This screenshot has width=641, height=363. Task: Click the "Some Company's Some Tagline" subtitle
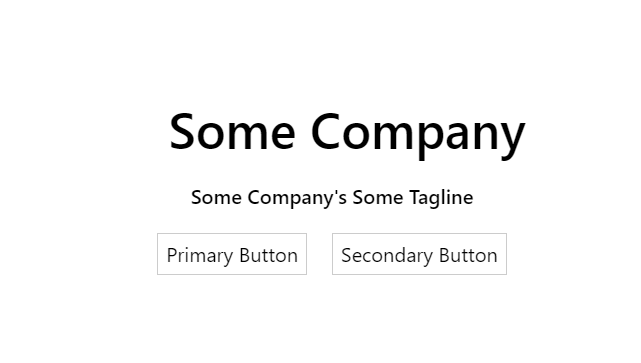(x=332, y=198)
